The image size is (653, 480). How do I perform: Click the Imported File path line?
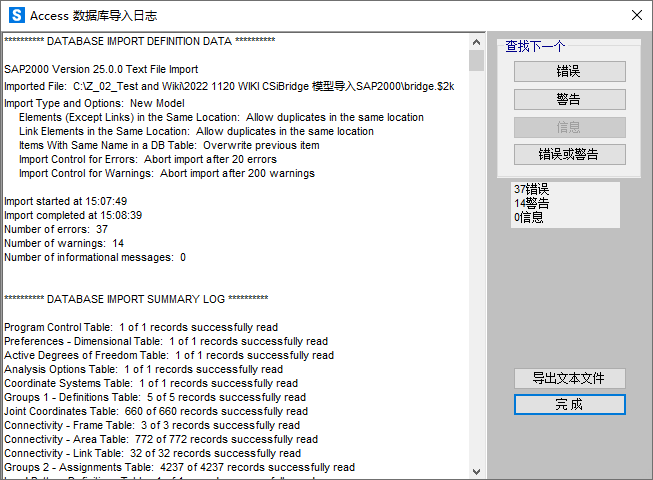click(229, 87)
